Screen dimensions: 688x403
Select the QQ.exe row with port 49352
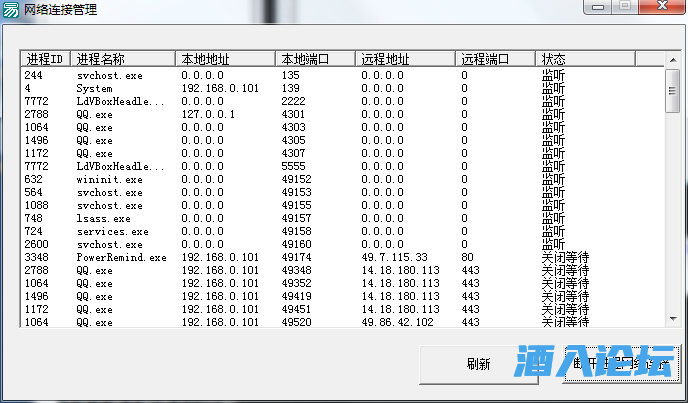(x=342, y=283)
